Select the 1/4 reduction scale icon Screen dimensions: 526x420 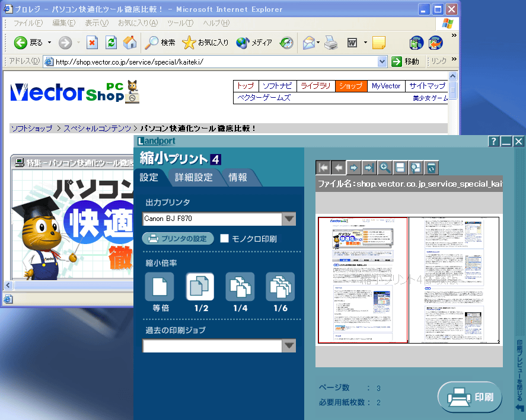pyautogui.click(x=240, y=286)
